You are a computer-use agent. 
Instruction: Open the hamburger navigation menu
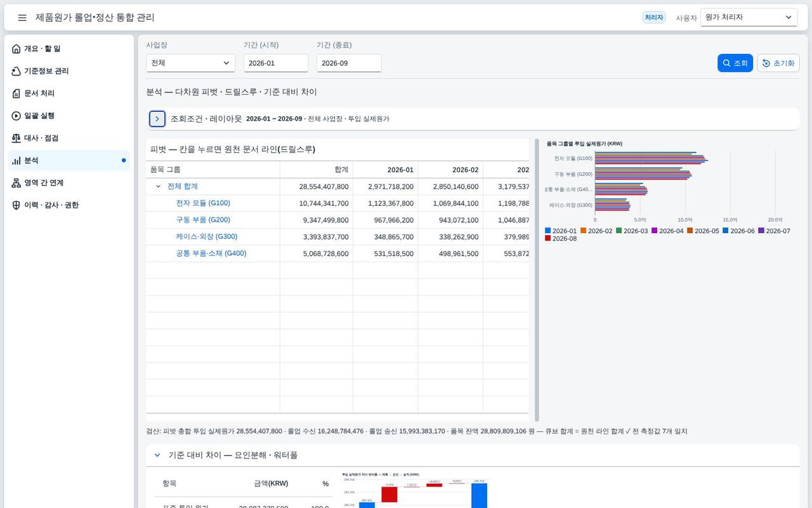point(22,18)
